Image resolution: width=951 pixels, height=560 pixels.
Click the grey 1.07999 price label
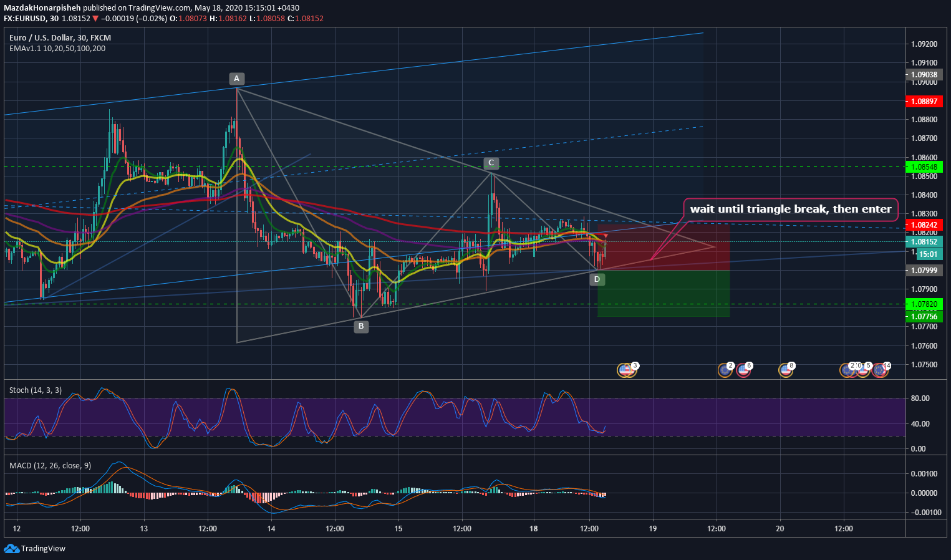(x=924, y=271)
